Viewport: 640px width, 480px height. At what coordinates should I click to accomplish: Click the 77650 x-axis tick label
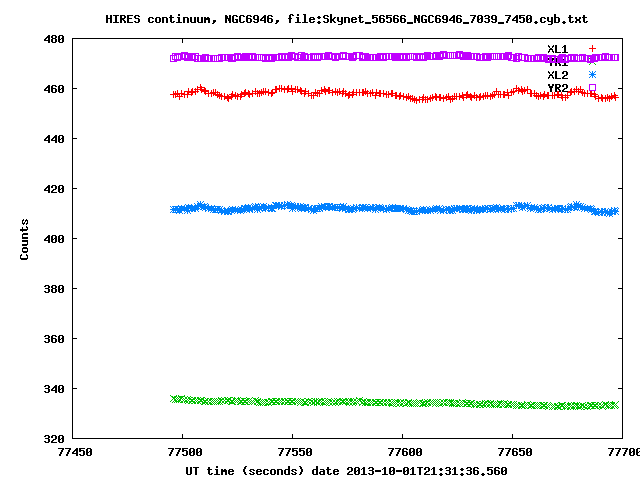point(515,452)
